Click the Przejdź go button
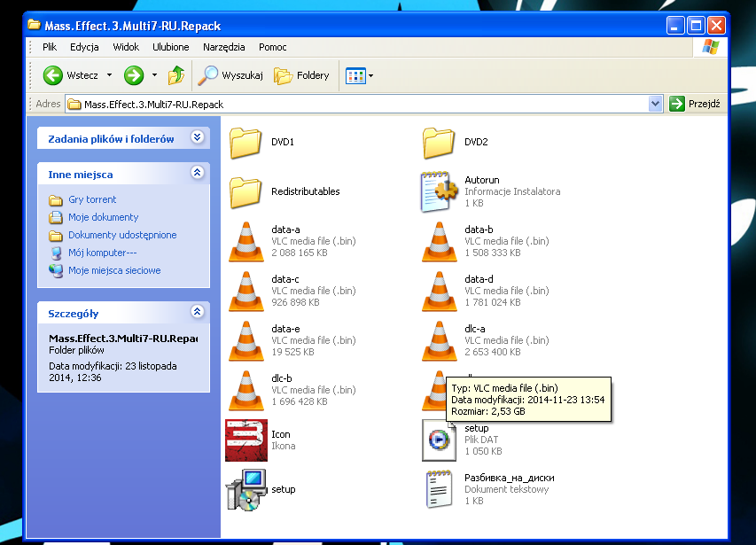The height and width of the screenshot is (545, 756). point(694,104)
